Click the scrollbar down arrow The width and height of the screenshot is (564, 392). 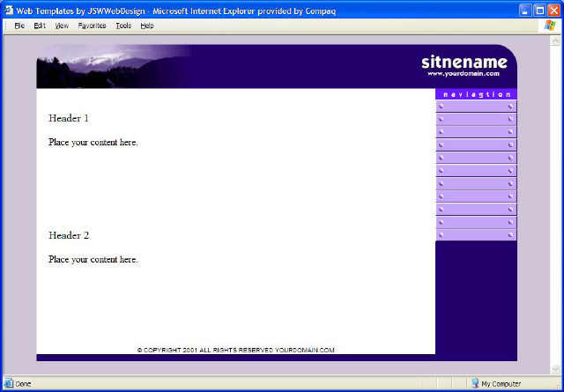pyautogui.click(x=554, y=369)
